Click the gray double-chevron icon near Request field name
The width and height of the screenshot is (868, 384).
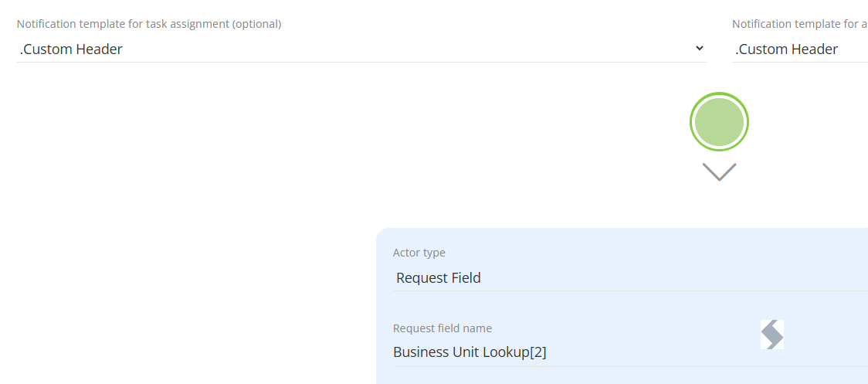point(771,335)
